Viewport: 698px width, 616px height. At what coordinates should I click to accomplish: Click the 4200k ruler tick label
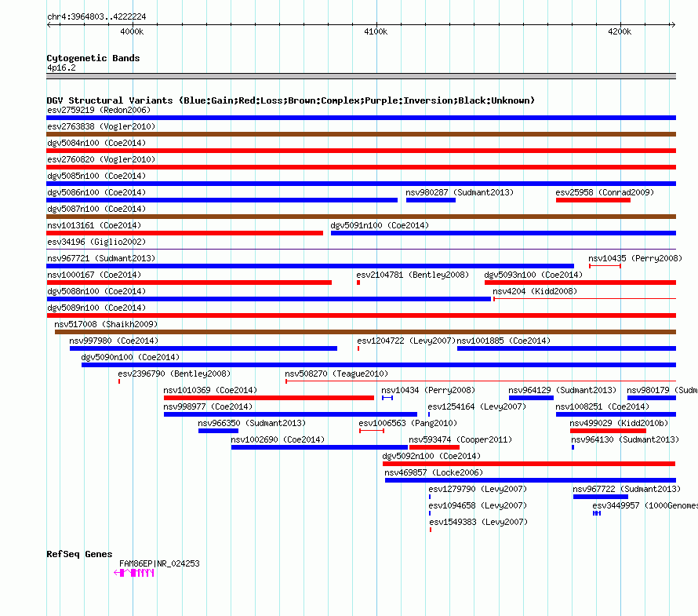(620, 31)
